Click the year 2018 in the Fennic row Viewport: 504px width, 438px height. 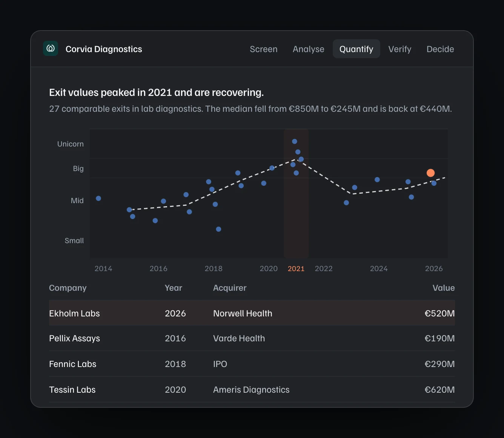click(175, 364)
